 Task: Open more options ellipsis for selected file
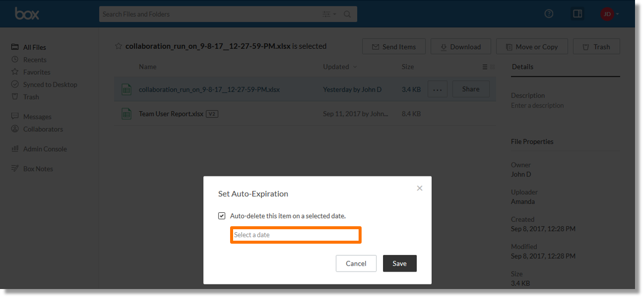437,89
